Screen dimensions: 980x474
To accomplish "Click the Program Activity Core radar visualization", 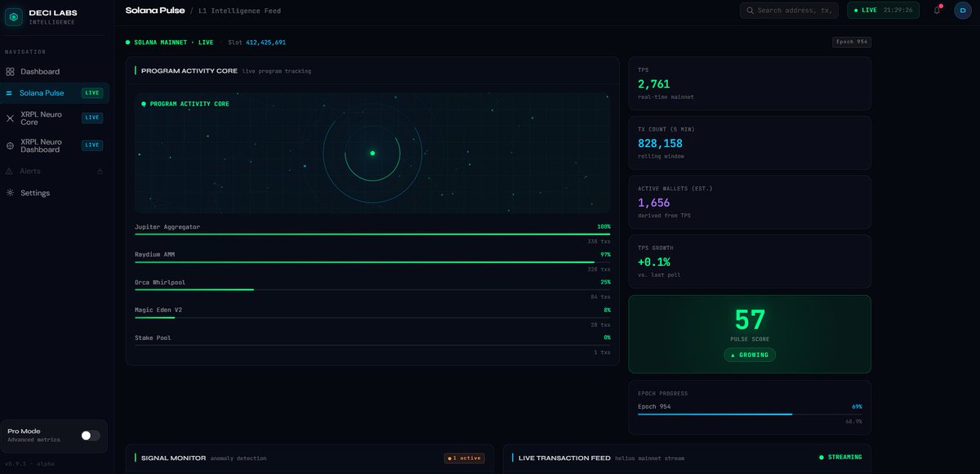I will 372,153.
